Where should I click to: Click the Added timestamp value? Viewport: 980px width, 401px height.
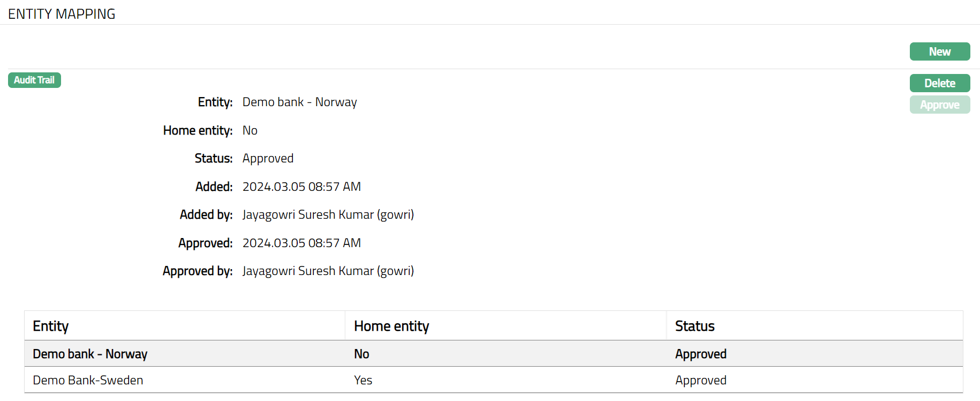click(301, 187)
